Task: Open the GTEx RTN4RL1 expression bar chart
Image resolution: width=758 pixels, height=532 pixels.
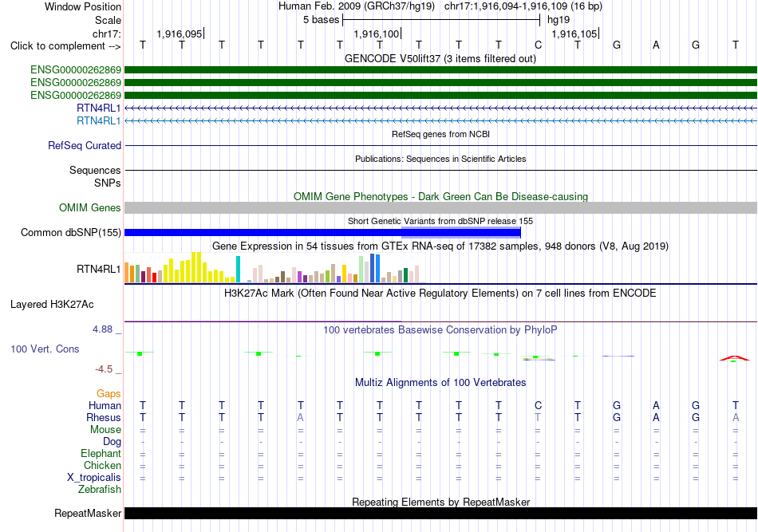Action: pos(274,267)
